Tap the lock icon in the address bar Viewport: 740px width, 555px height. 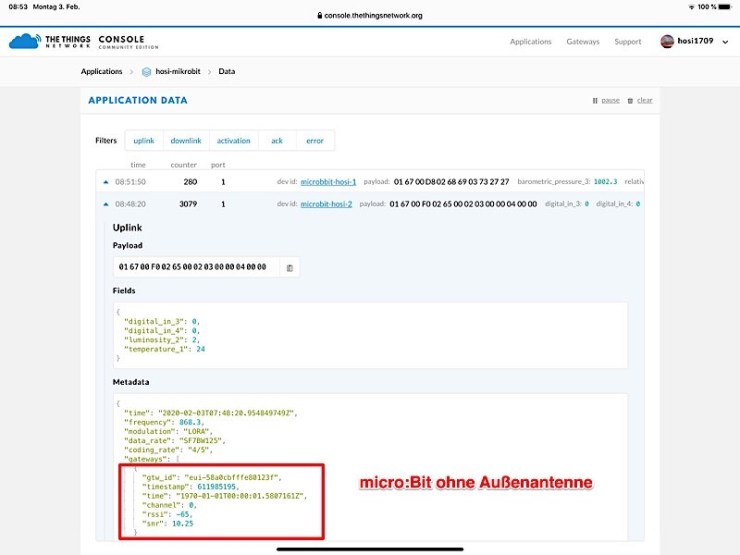pos(319,15)
